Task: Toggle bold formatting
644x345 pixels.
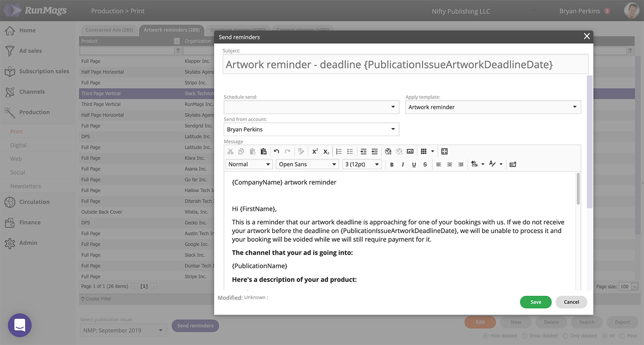Action: [x=392, y=165]
